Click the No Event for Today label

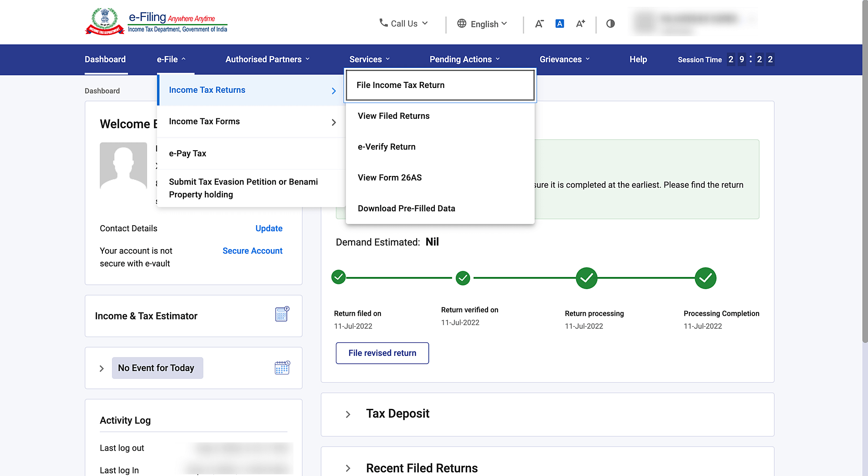point(157,368)
